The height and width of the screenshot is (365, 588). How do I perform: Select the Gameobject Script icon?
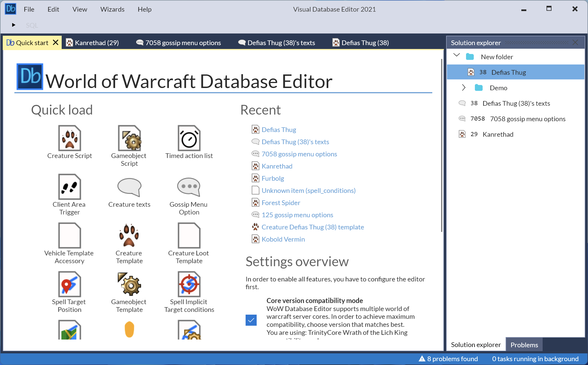(x=129, y=138)
